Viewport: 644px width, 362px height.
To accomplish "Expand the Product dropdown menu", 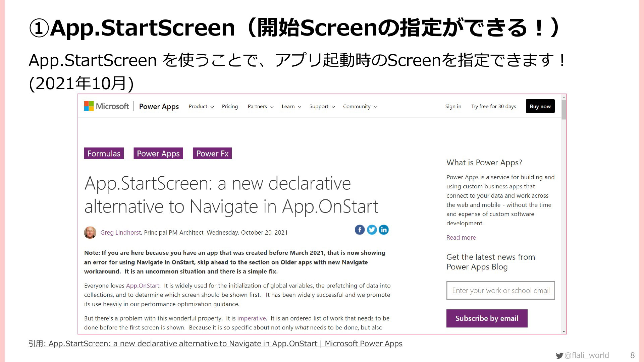I will (x=201, y=107).
